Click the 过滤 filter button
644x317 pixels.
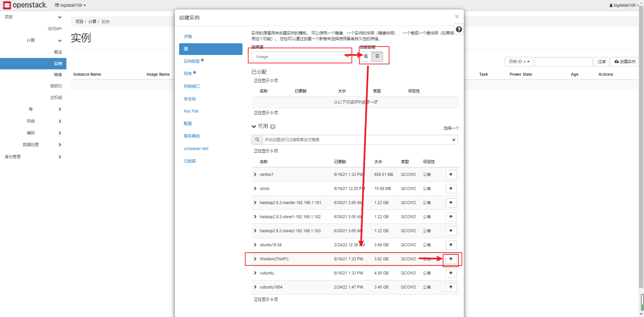(601, 62)
